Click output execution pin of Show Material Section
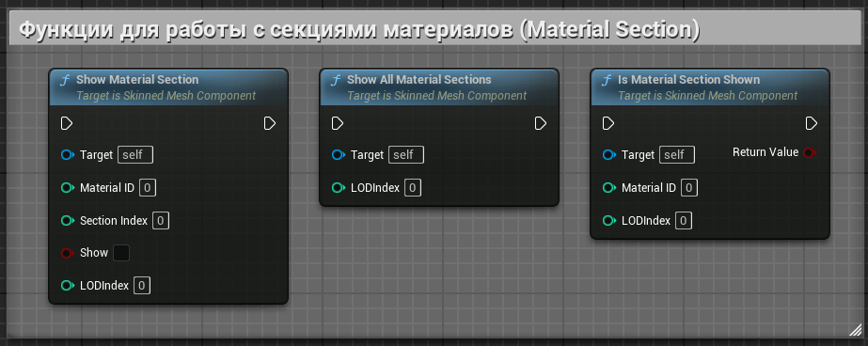The width and height of the screenshot is (868, 346). coord(270,123)
